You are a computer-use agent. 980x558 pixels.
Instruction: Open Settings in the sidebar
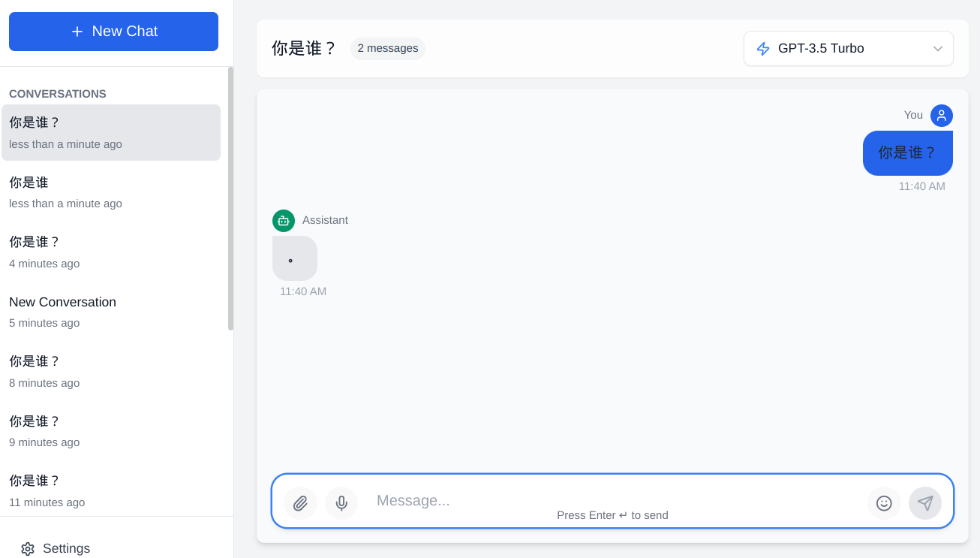click(66, 548)
